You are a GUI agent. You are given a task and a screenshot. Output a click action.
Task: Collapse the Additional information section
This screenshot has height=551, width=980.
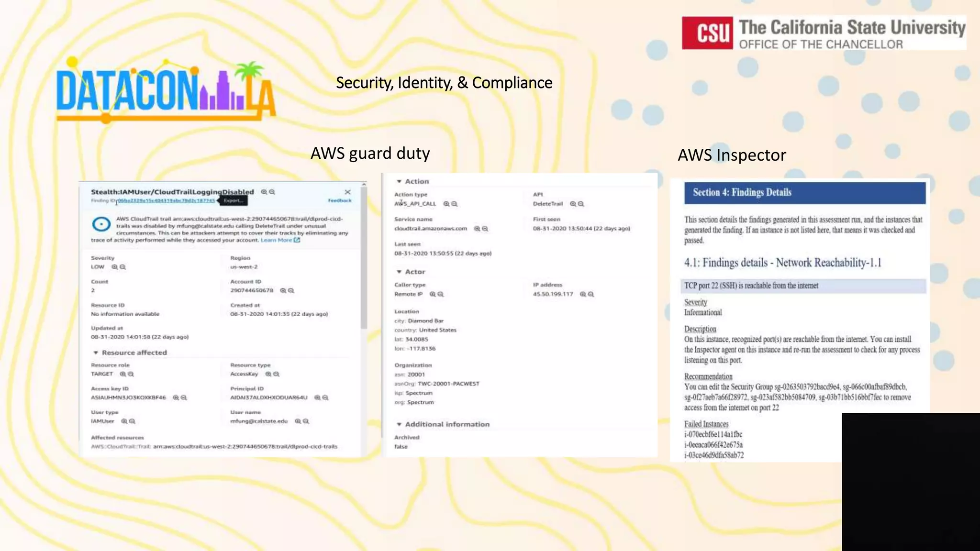click(399, 424)
